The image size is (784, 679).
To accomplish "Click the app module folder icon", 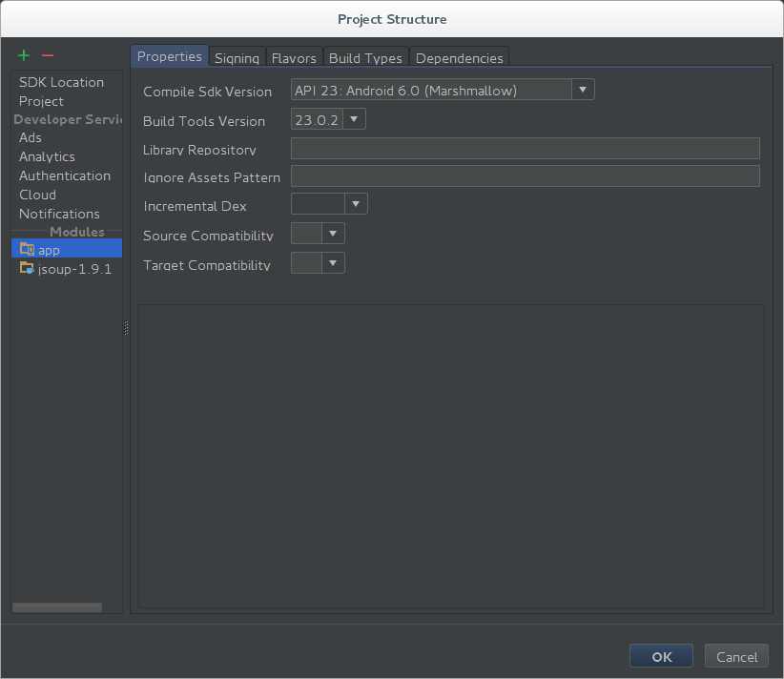I will tap(27, 249).
